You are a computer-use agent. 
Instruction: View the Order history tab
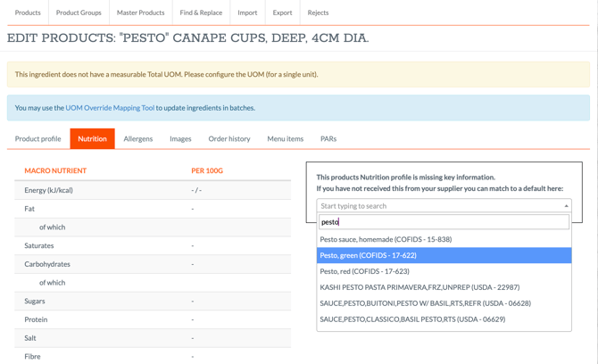229,139
